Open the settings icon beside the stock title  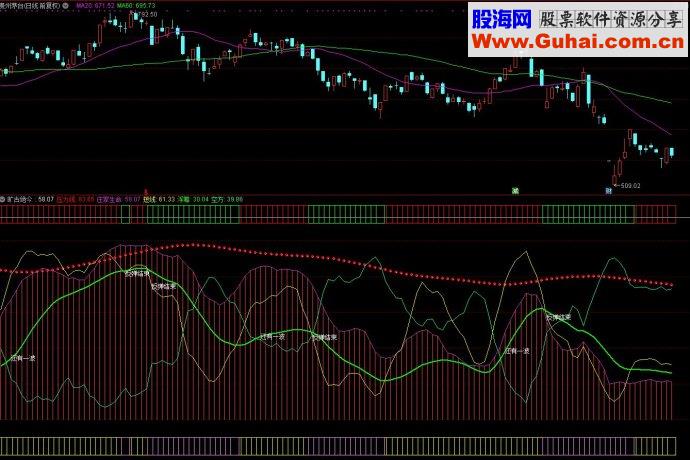tap(66, 6)
